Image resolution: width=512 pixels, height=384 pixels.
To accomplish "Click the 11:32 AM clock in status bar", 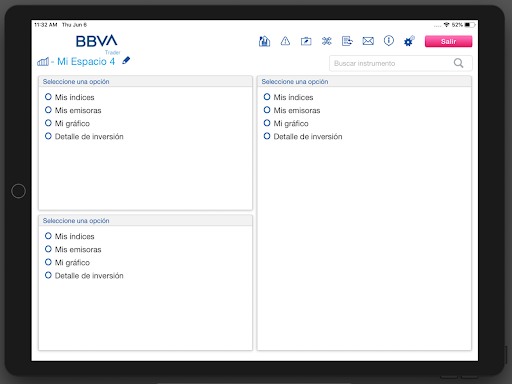I will [x=46, y=25].
